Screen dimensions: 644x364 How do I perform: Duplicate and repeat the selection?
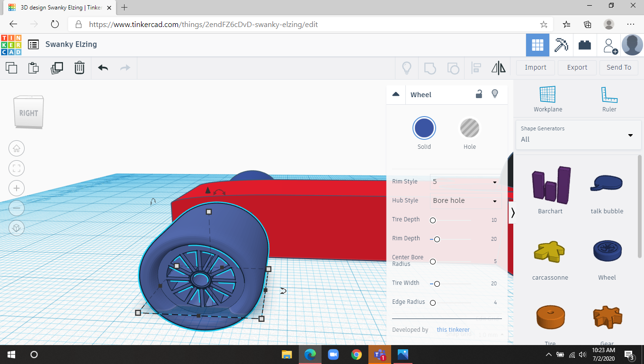tap(57, 68)
